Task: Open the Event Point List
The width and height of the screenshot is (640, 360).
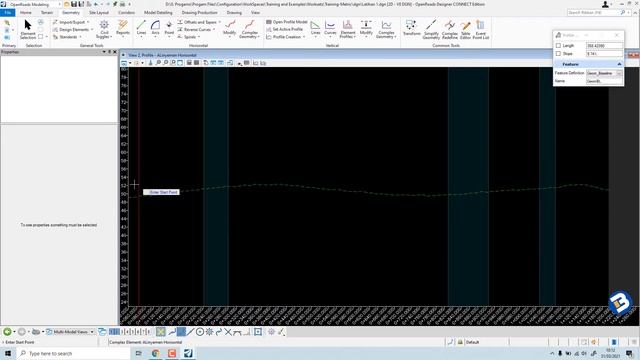Action: (x=480, y=29)
